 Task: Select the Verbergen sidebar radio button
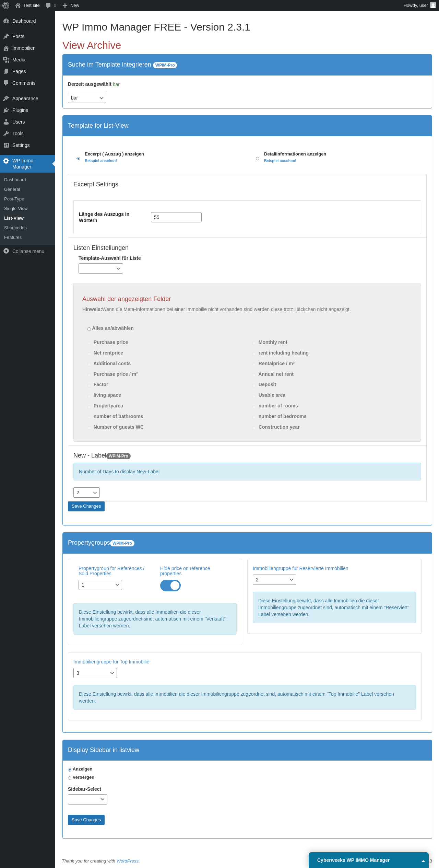(x=70, y=778)
